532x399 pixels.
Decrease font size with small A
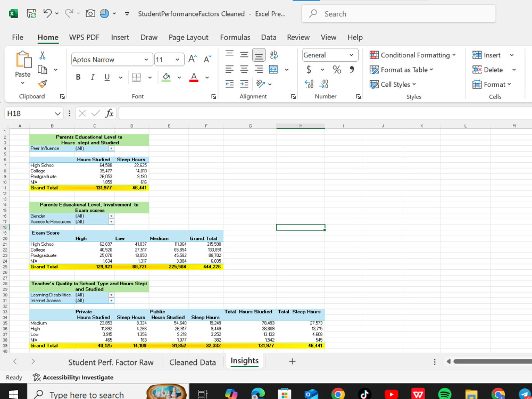click(x=207, y=59)
